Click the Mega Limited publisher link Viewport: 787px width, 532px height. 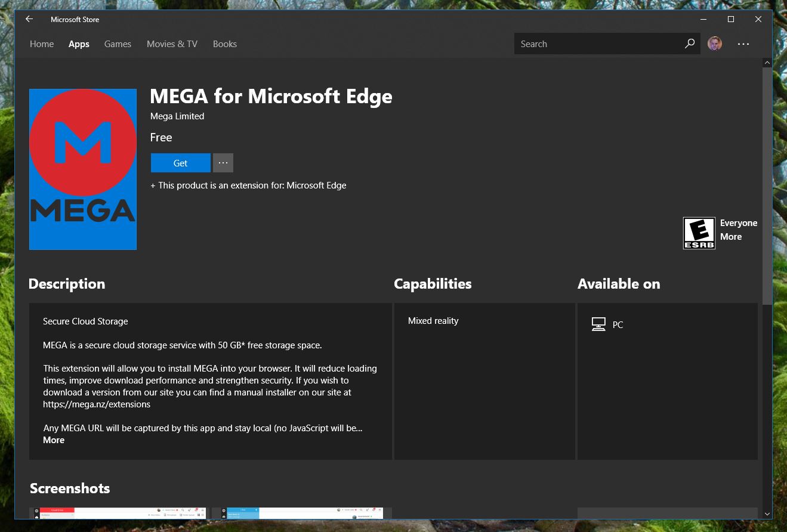tap(177, 116)
